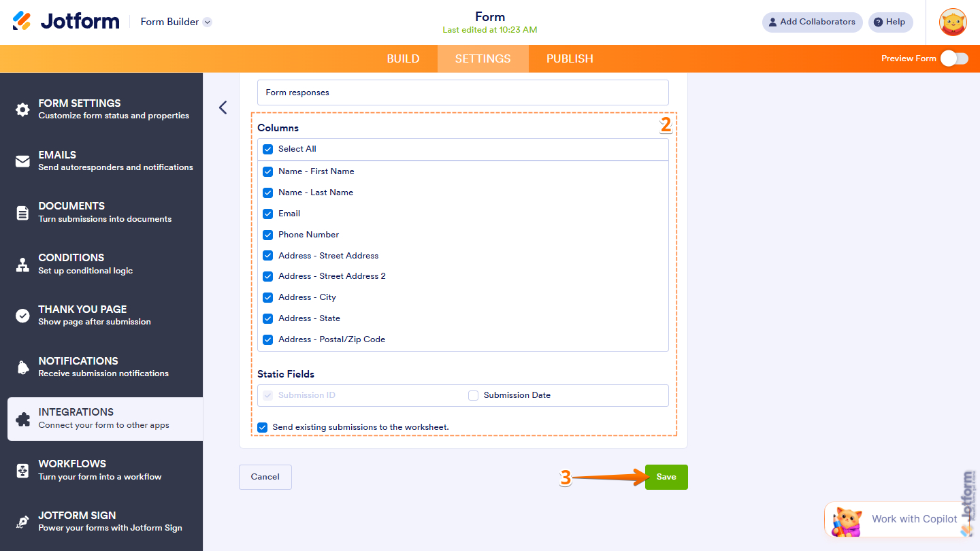The height and width of the screenshot is (551, 980).
Task: Disable sending existing submissions to worksheet
Action: coord(262,427)
